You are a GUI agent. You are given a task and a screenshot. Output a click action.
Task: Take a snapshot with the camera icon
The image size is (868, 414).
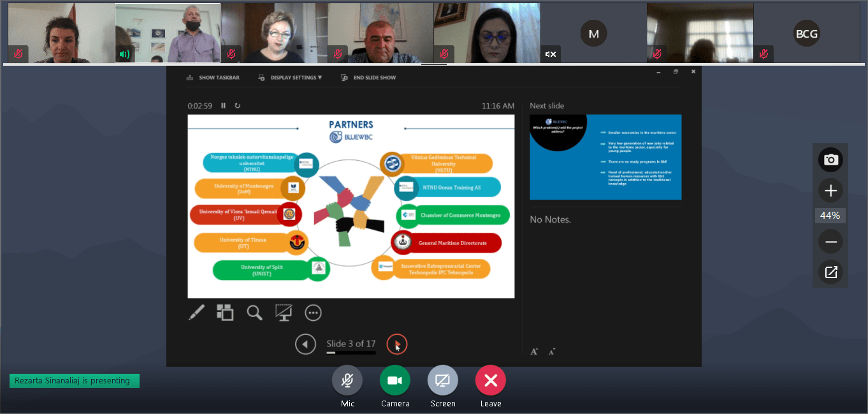[830, 159]
